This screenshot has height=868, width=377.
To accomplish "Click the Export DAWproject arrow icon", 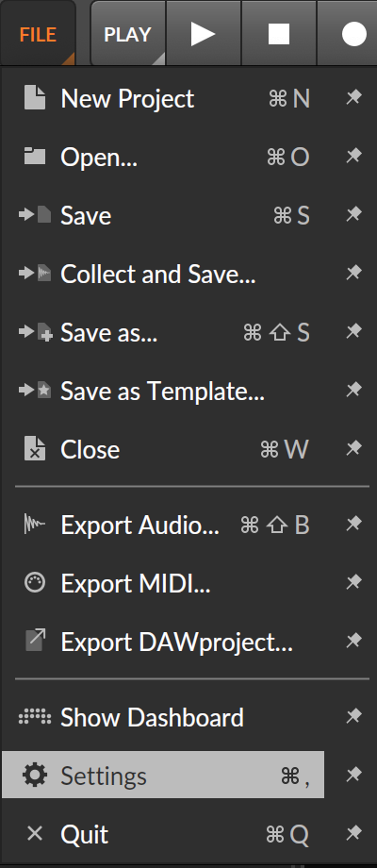I will click(35, 641).
